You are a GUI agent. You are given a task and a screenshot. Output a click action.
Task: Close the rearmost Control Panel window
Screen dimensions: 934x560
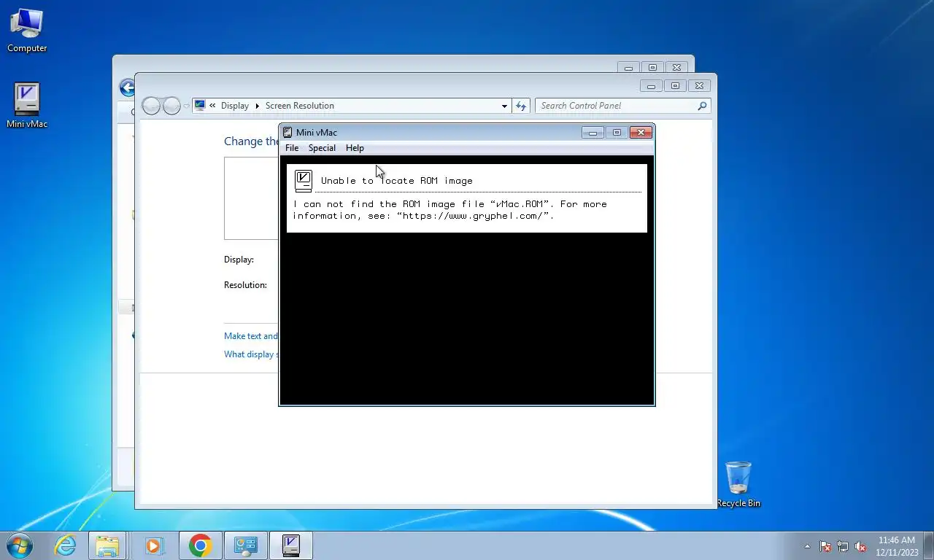coord(676,67)
